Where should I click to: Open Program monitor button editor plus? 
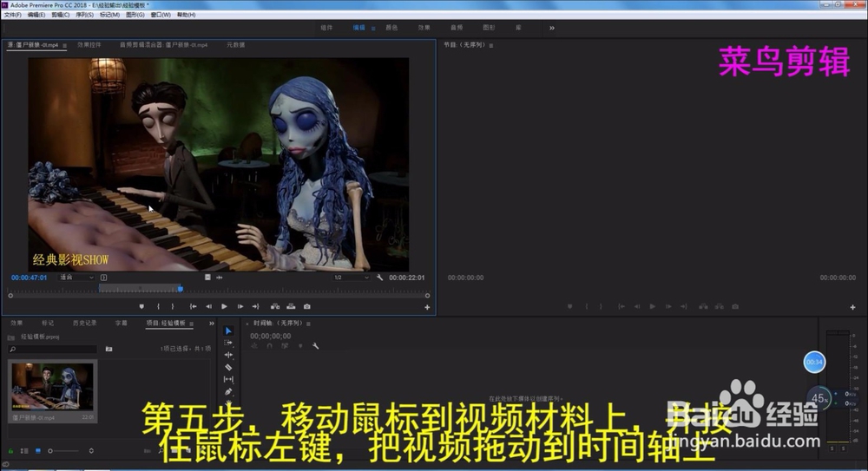click(852, 307)
